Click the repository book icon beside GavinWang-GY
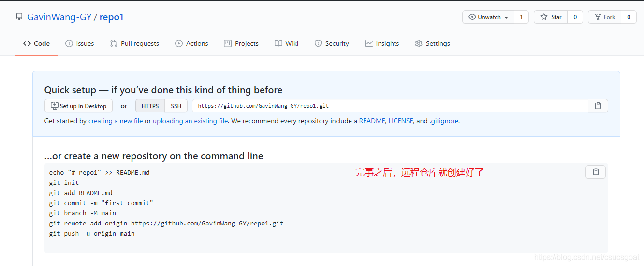This screenshot has height=266, width=644. click(19, 17)
